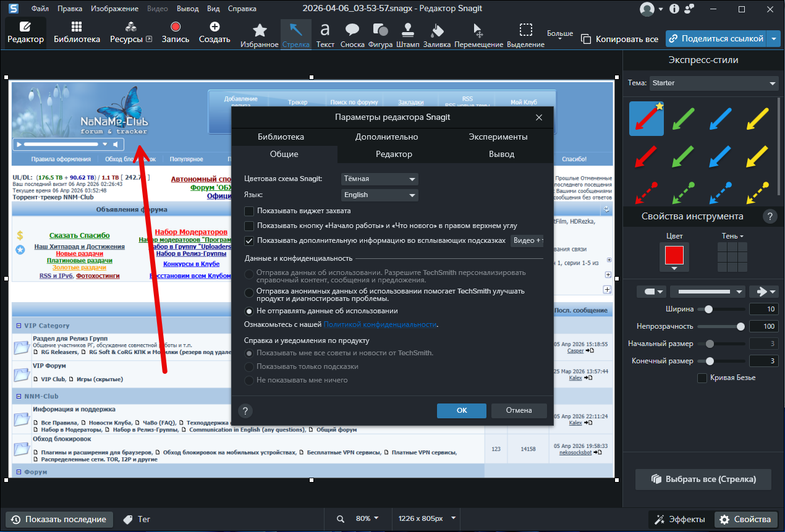
Task: Select the Arrow (Стрелка) tool
Action: (296, 34)
